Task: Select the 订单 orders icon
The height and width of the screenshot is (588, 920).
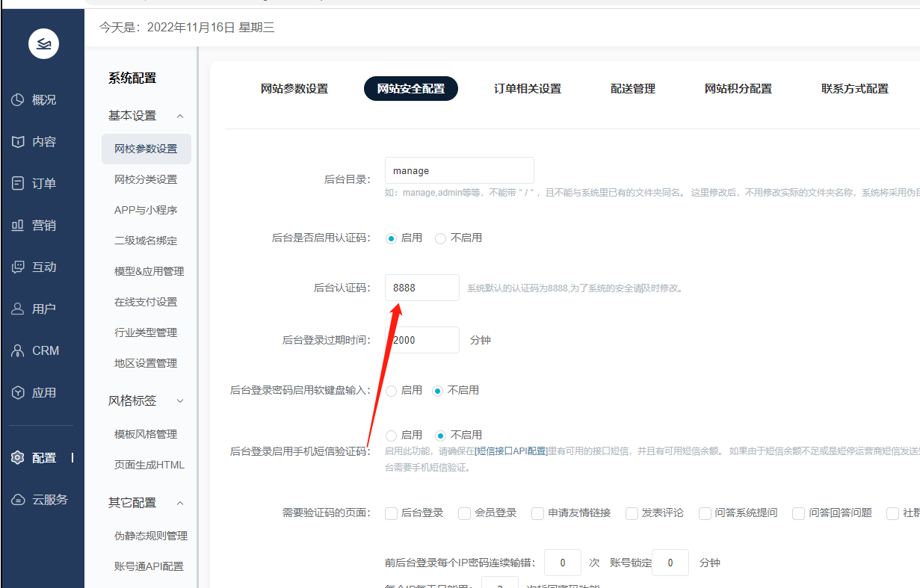Action: coord(18,184)
